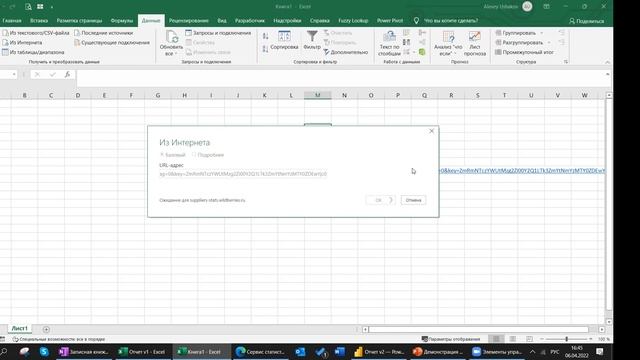This screenshot has height=360, width=640.
Task: Launch Text to Columns wizard
Action: click(x=389, y=43)
